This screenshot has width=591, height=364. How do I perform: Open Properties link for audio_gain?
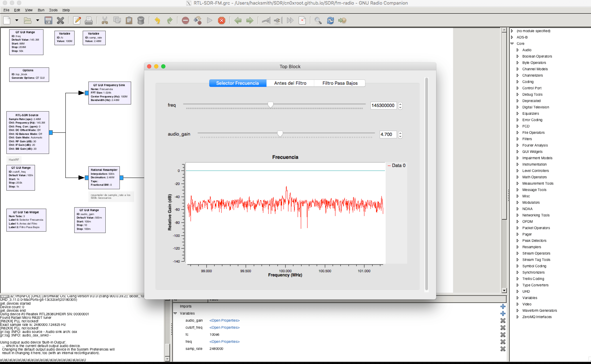tap(224, 320)
